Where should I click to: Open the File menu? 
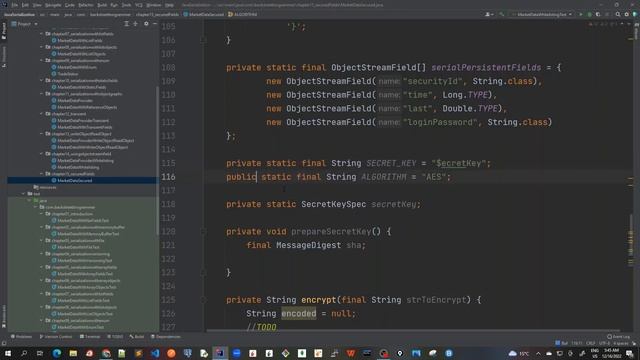click(x=15, y=5)
